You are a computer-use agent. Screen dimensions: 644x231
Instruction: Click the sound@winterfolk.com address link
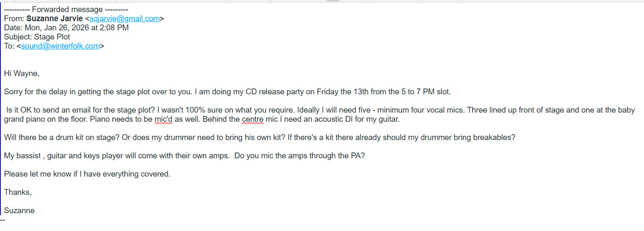click(x=60, y=46)
